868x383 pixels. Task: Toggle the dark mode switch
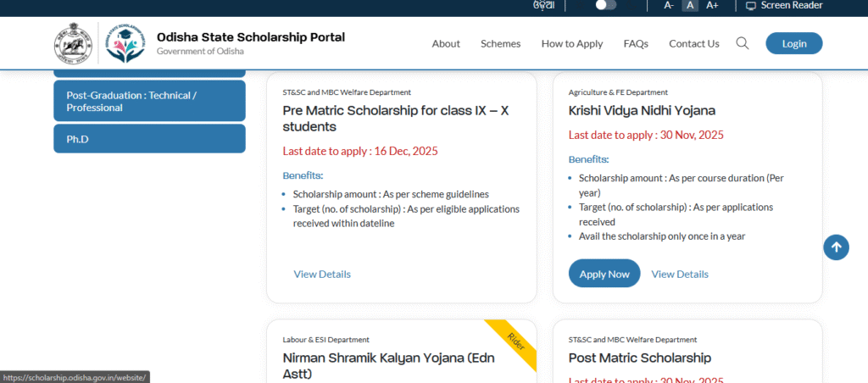click(605, 5)
